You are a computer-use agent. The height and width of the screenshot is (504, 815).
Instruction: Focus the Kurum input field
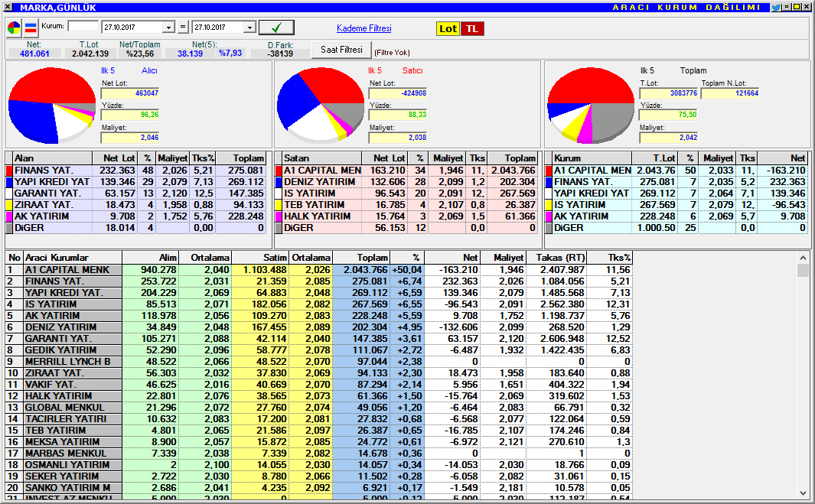pyautogui.click(x=83, y=27)
